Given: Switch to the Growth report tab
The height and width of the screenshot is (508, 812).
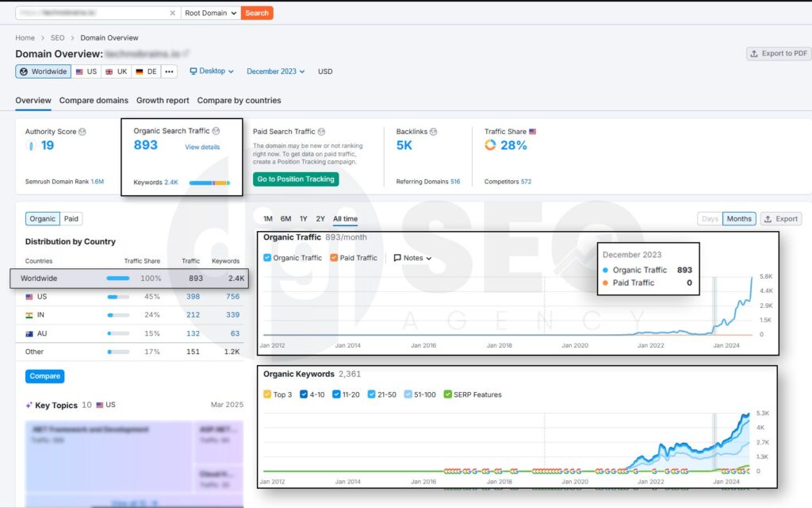Looking at the screenshot, I should [x=163, y=101].
